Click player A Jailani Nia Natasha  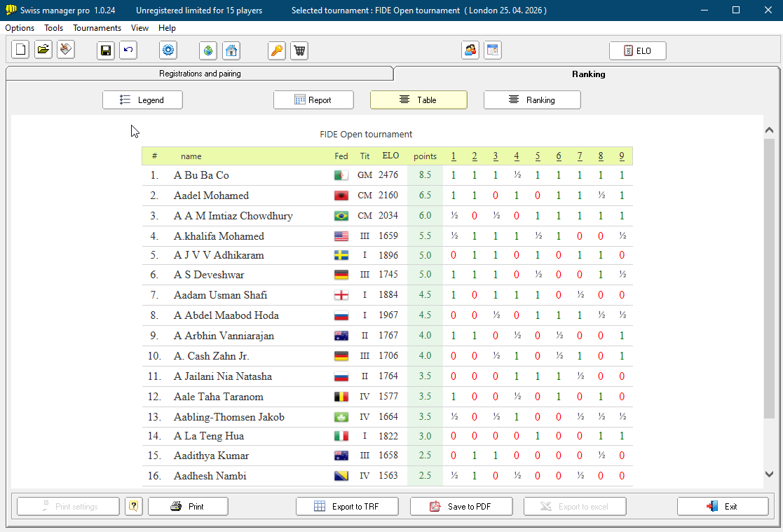223,376
